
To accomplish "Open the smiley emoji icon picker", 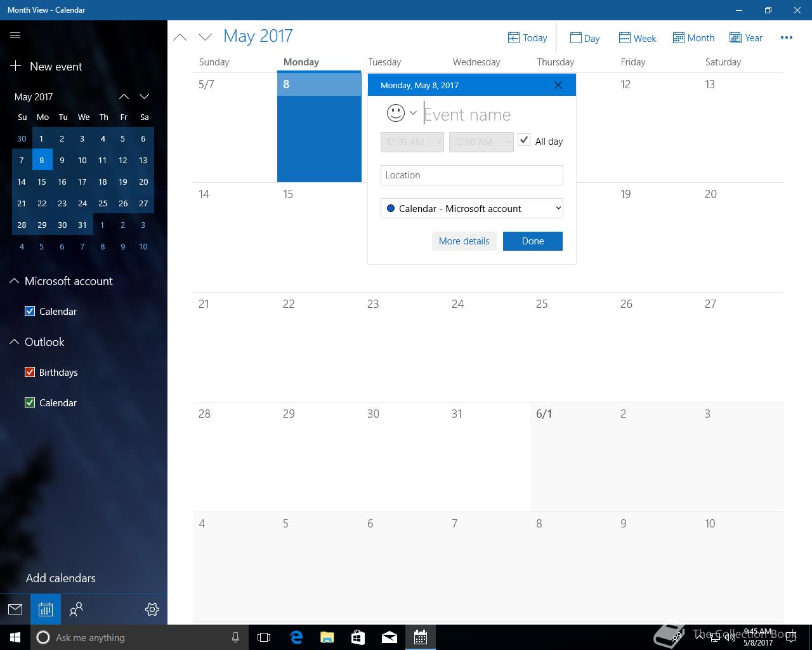I will [396, 113].
